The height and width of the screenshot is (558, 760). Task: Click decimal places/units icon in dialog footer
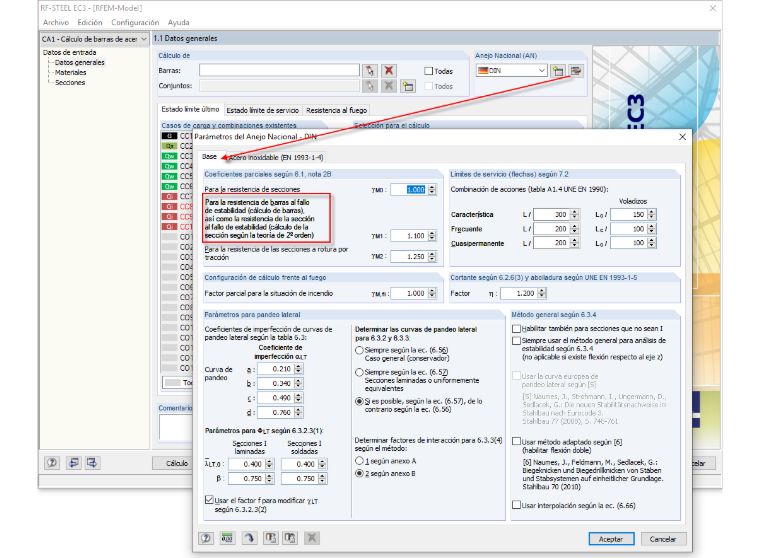pyautogui.click(x=227, y=538)
